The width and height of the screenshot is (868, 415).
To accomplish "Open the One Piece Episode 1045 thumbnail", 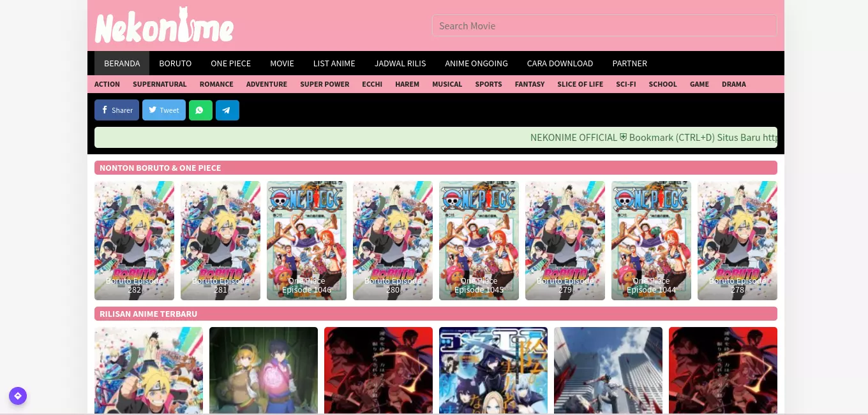I will (x=479, y=240).
